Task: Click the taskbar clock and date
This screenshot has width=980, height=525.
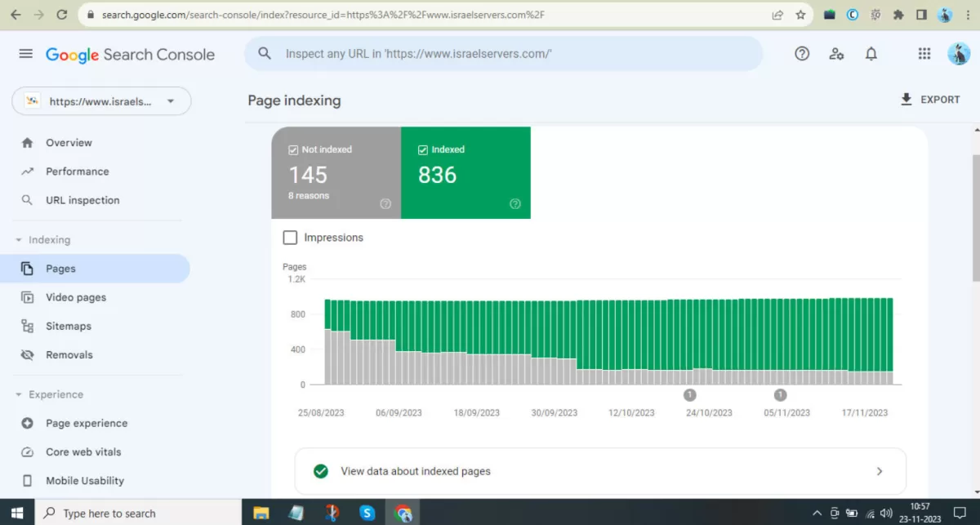Action: coord(920,513)
